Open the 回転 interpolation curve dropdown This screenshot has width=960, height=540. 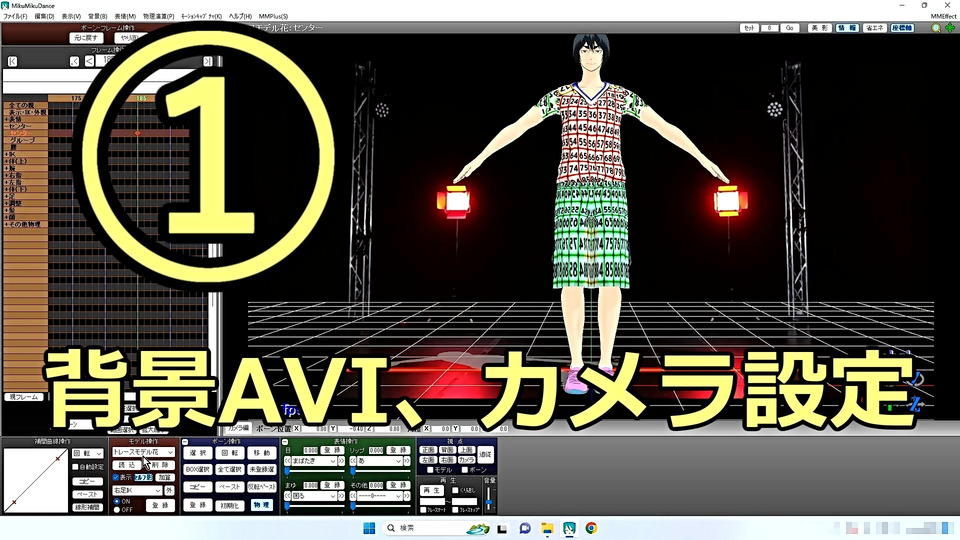pos(88,454)
